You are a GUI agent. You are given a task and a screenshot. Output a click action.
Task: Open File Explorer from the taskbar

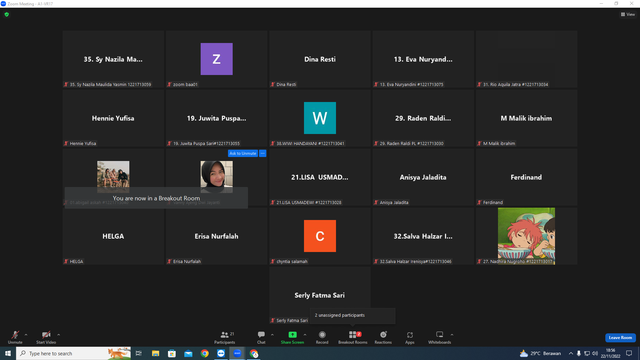pos(156,353)
